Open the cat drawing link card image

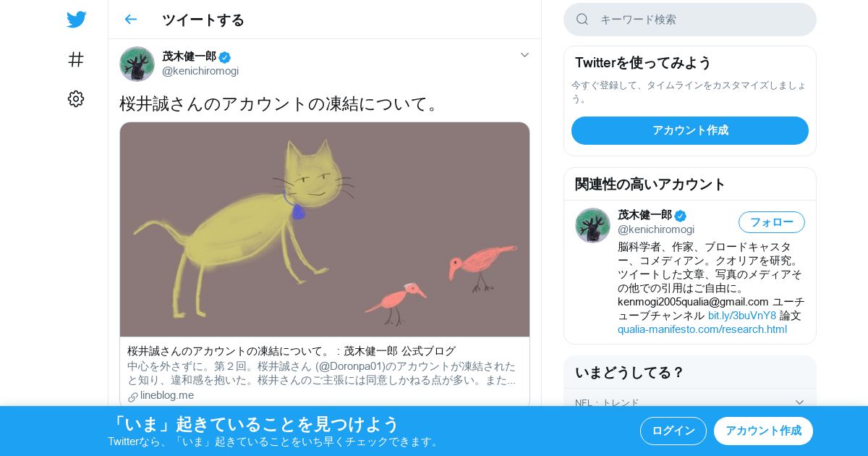tap(325, 229)
